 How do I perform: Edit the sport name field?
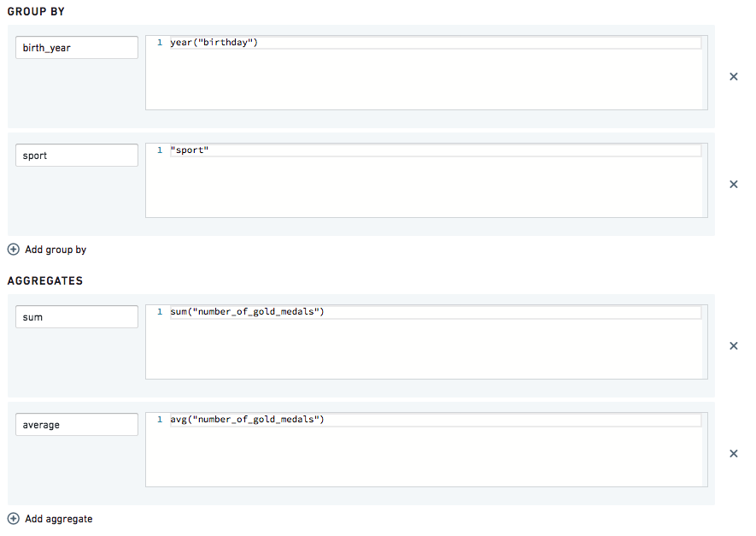pos(77,155)
